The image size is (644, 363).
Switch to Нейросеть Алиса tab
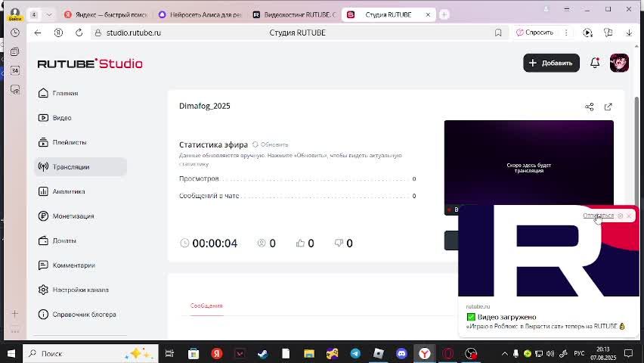click(201, 14)
